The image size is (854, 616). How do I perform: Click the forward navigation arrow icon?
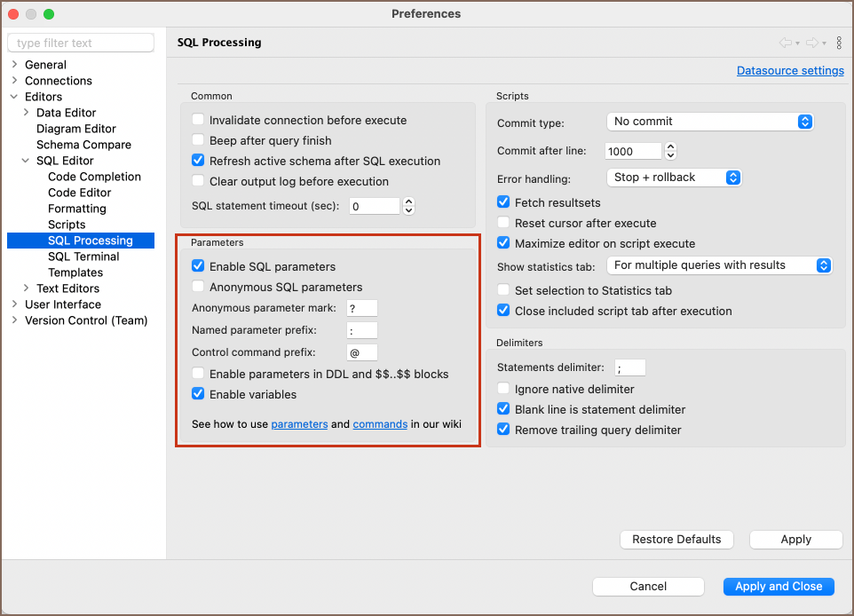tap(813, 43)
